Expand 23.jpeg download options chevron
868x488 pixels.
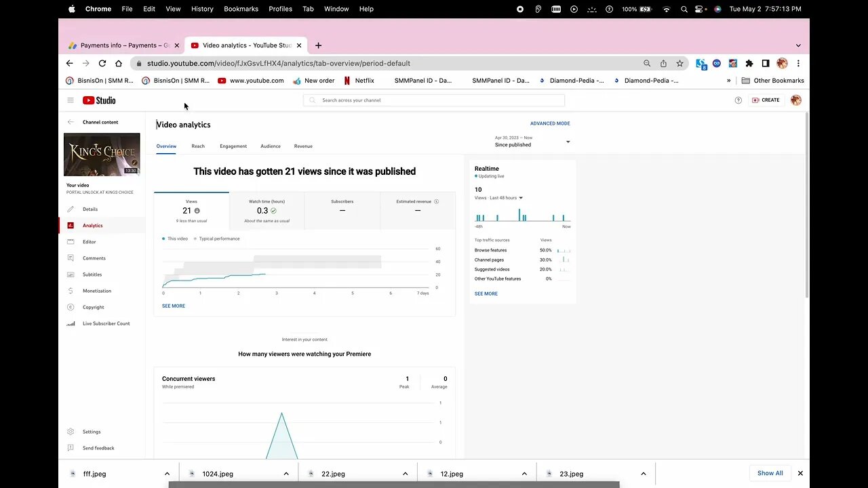[x=644, y=474]
